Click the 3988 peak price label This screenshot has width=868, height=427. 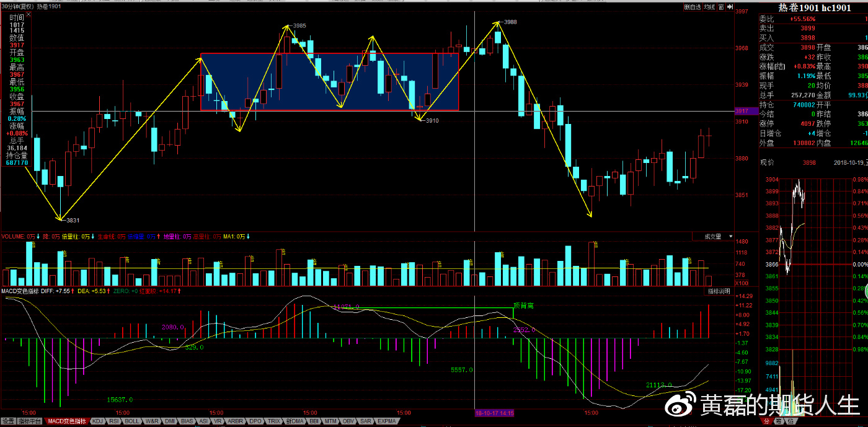pyautogui.click(x=510, y=22)
